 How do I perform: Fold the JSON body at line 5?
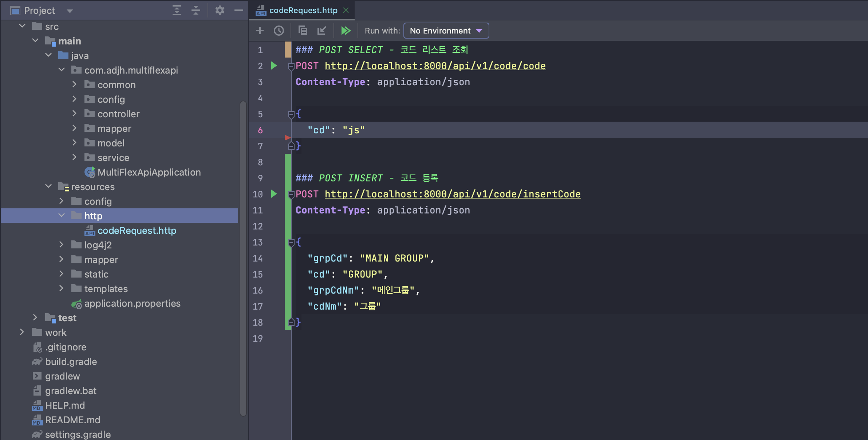[291, 114]
